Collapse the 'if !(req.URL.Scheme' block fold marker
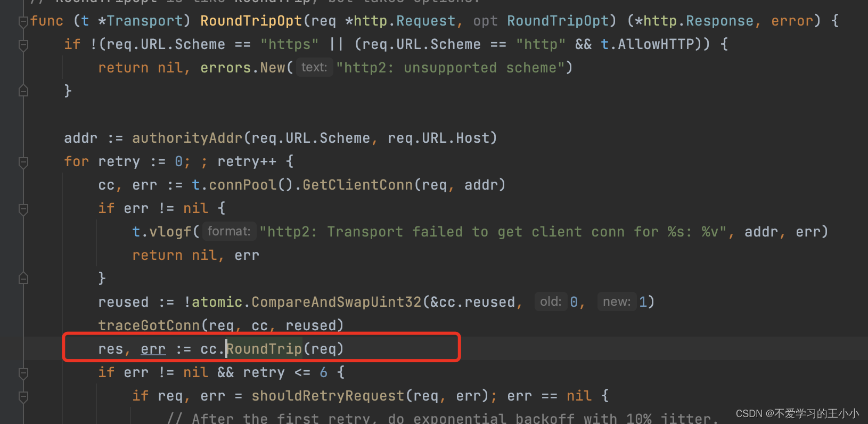868x424 pixels. [x=23, y=45]
